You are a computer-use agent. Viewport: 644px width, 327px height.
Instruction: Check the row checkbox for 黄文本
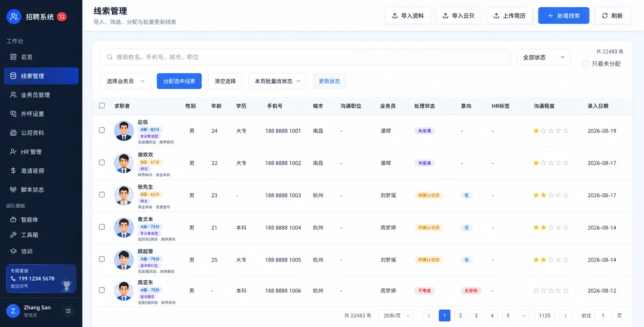coord(102,227)
